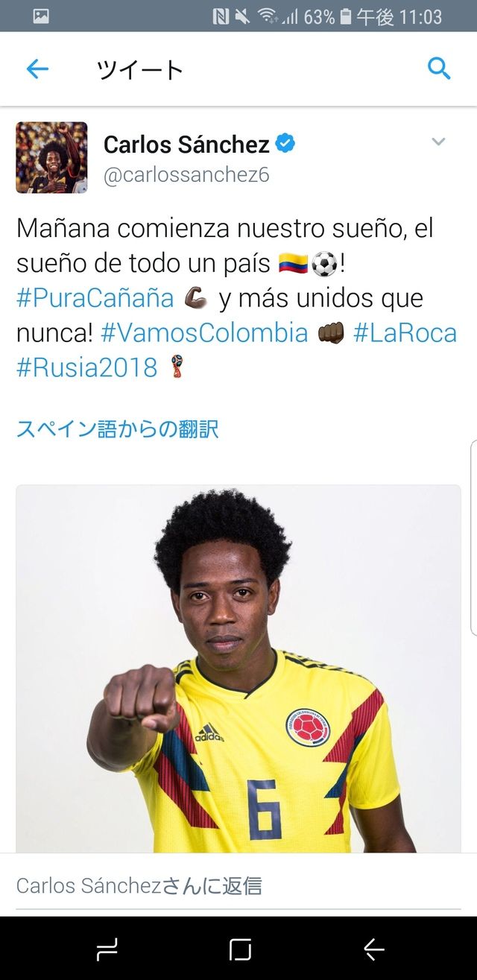
Task: Tap reply field Carlos Sánchezさんに返信
Action: point(238,885)
